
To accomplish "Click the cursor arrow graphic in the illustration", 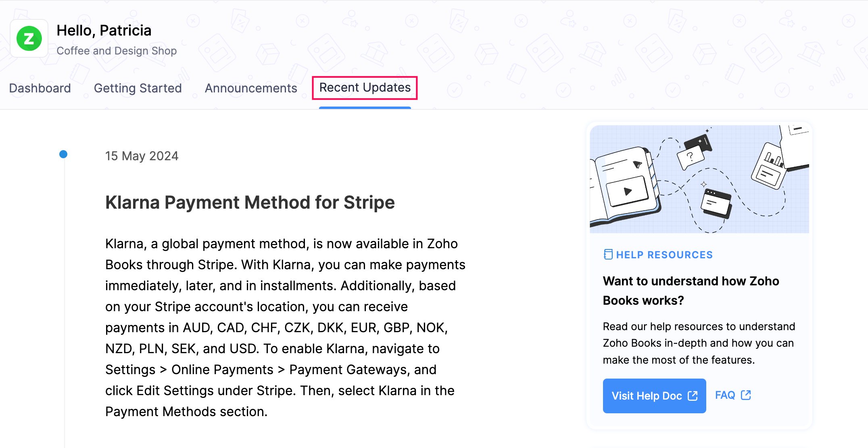I will (638, 165).
